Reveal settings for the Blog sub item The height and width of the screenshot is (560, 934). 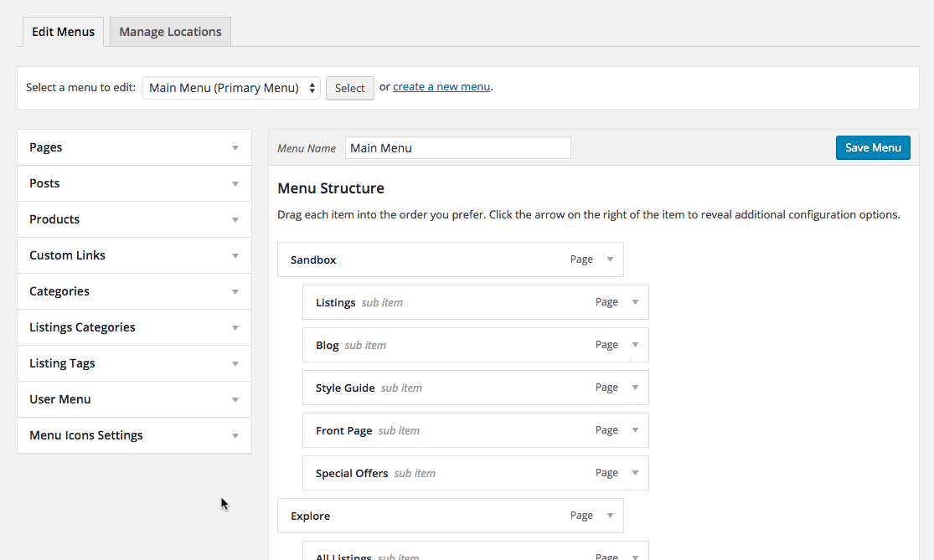(635, 345)
